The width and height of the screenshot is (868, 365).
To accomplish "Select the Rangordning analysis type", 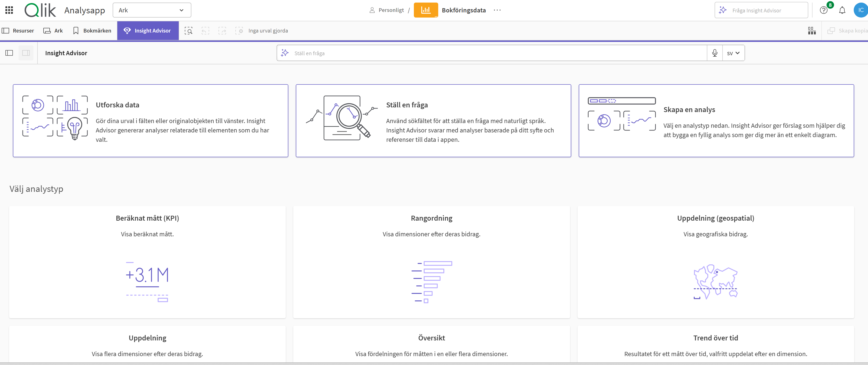I will pos(431,262).
